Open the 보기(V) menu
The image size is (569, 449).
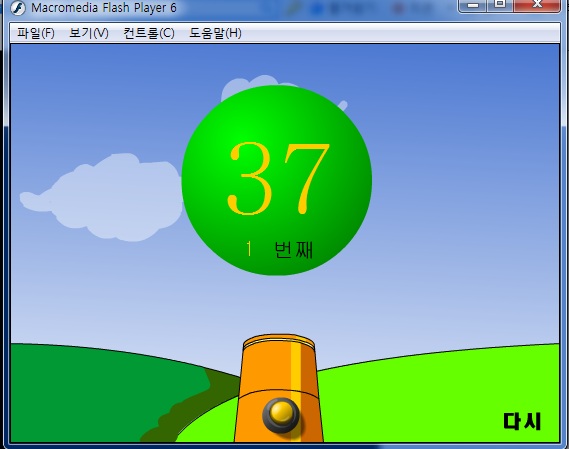tap(89, 33)
